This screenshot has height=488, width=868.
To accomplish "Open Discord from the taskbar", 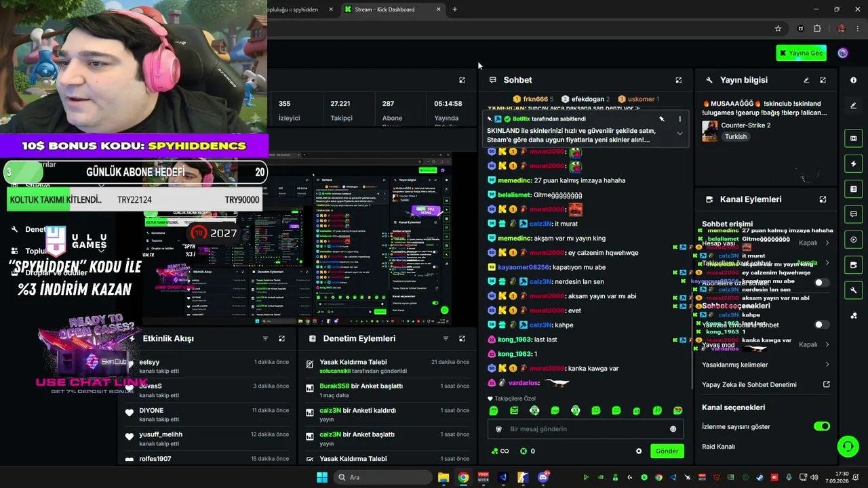I will click(x=542, y=477).
